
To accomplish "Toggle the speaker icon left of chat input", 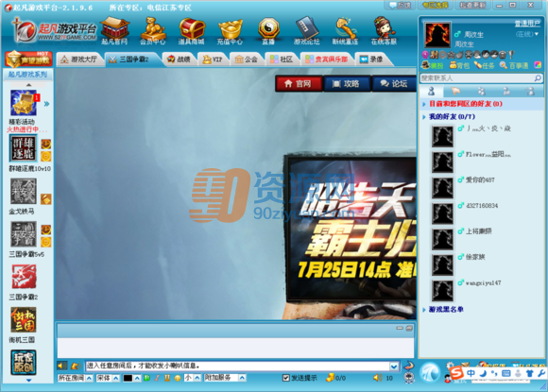I will point(61,366).
